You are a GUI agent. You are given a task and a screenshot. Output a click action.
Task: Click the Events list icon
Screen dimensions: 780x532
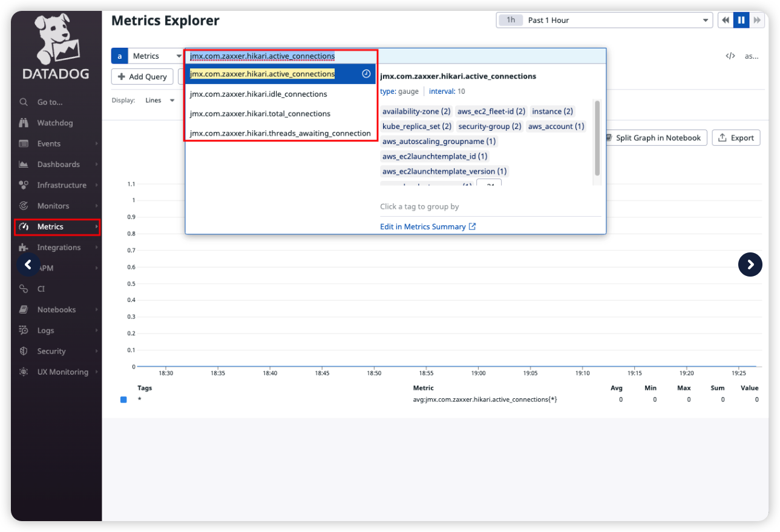(x=24, y=143)
